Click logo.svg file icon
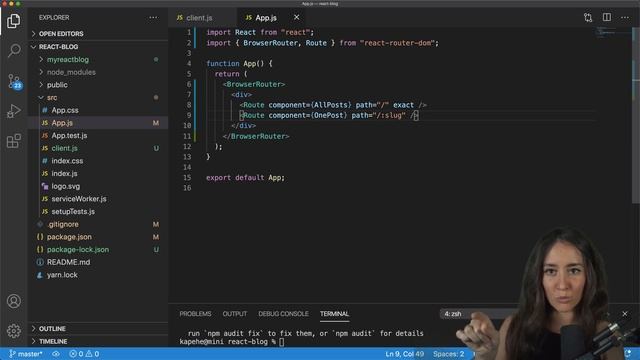 point(45,186)
